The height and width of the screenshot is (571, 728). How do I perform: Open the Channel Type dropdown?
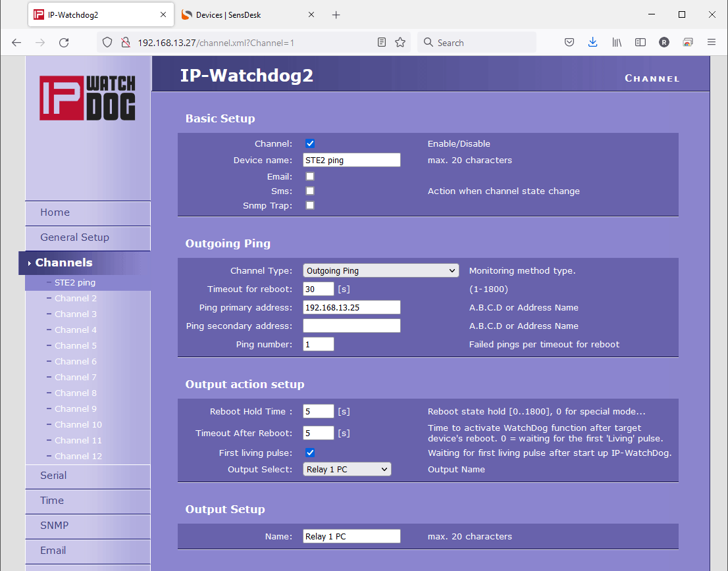pyautogui.click(x=380, y=270)
